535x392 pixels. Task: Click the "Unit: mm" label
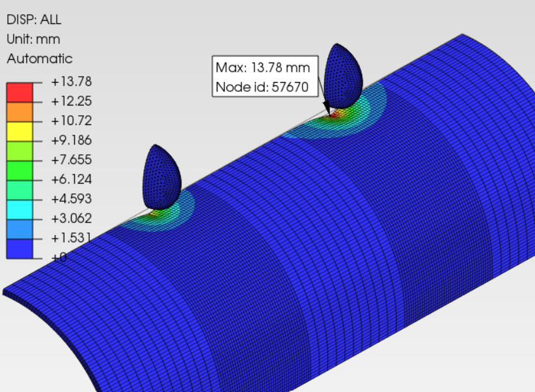(x=33, y=39)
